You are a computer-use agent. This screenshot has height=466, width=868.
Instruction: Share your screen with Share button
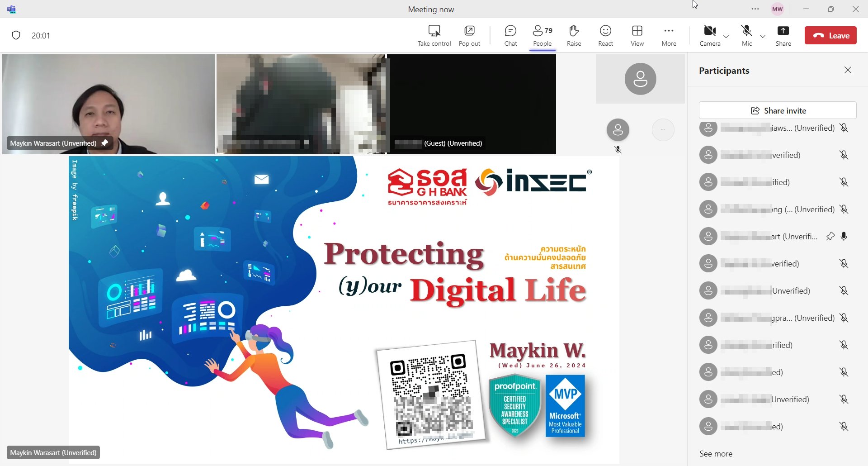tap(783, 35)
